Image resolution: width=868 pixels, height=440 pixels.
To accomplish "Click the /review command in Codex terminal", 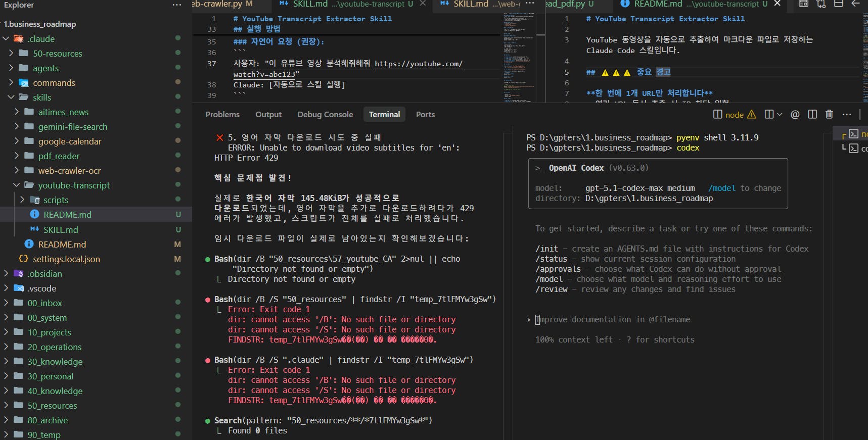I will pos(552,289).
